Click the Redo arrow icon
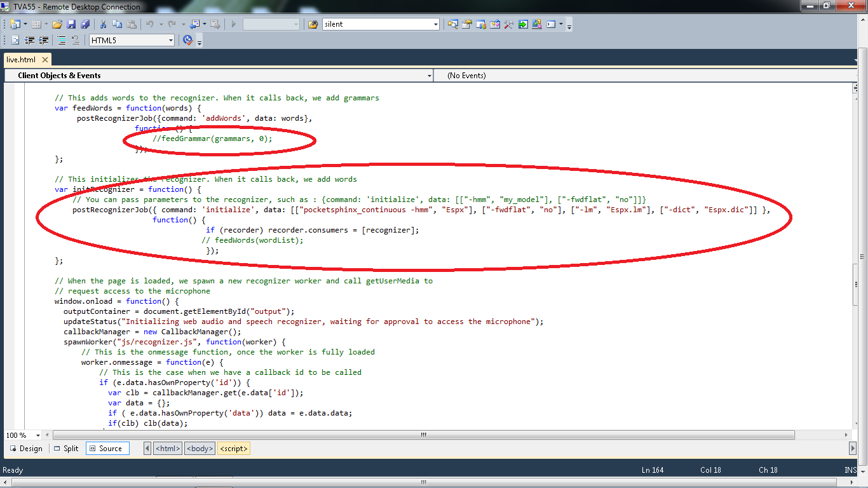Image resolution: width=868 pixels, height=488 pixels. 172,24
